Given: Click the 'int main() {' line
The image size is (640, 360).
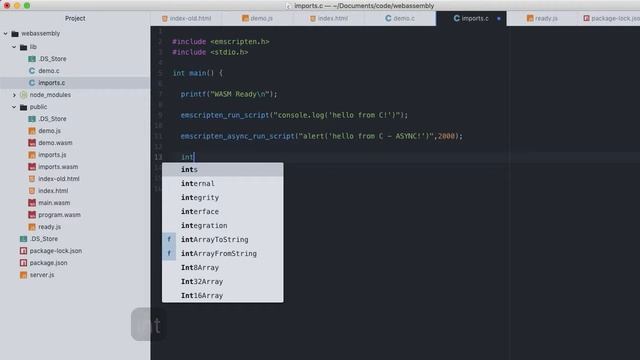Looking at the screenshot, I should [198, 73].
